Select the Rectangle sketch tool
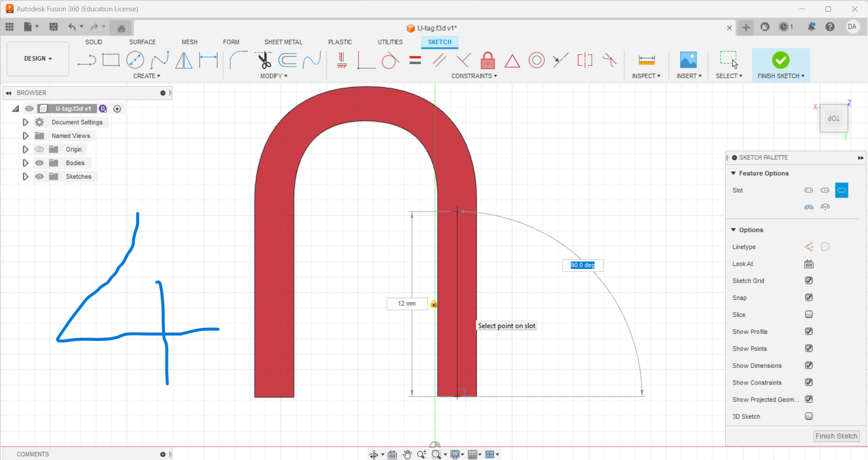The image size is (868, 460). (x=111, y=60)
